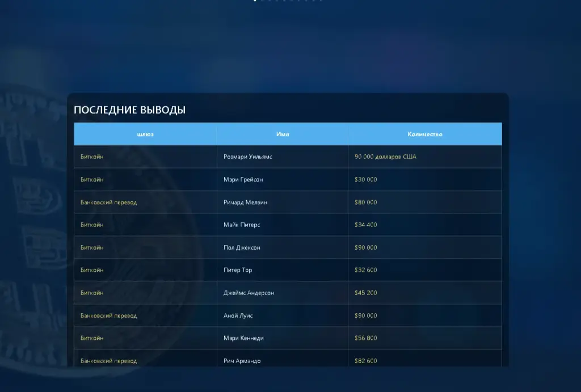This screenshot has width=581, height=392.
Task: Select the "$82 600" amount
Action: [366, 361]
